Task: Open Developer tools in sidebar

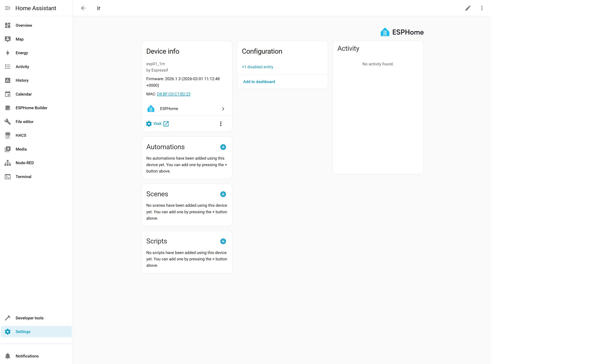Action: pyautogui.click(x=29, y=318)
